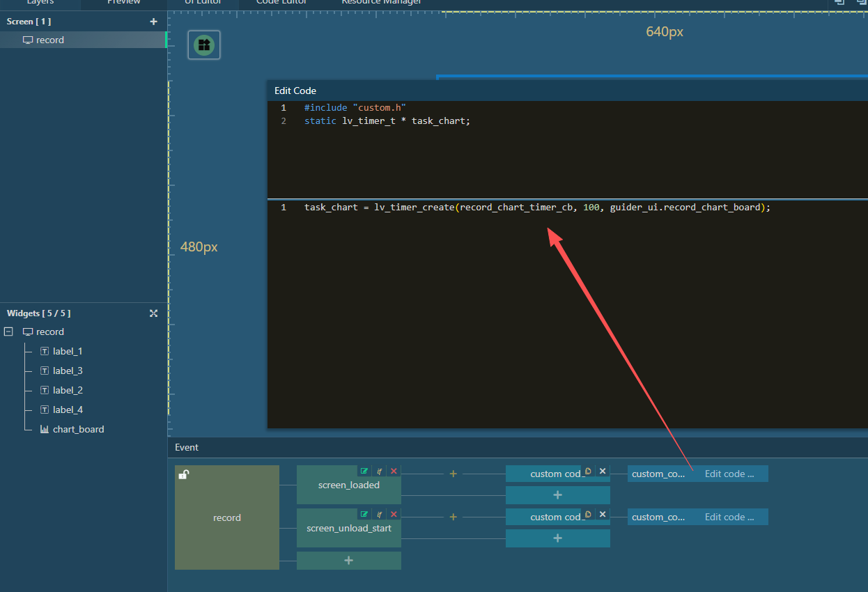Click the green widgets button on canvas
The height and width of the screenshot is (592, 868).
click(204, 45)
